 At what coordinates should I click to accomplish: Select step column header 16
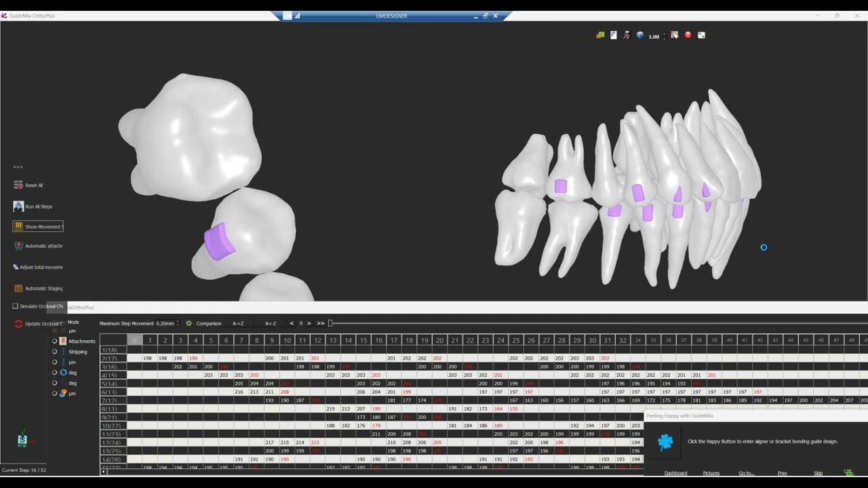click(378, 340)
